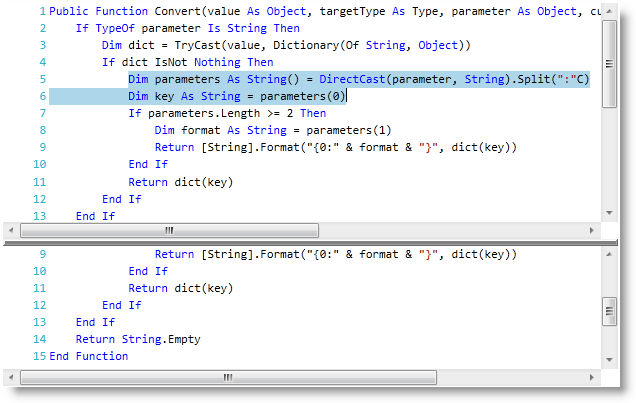Click 'End Function' on line 15
The image size is (636, 403).
pyautogui.click(x=88, y=357)
